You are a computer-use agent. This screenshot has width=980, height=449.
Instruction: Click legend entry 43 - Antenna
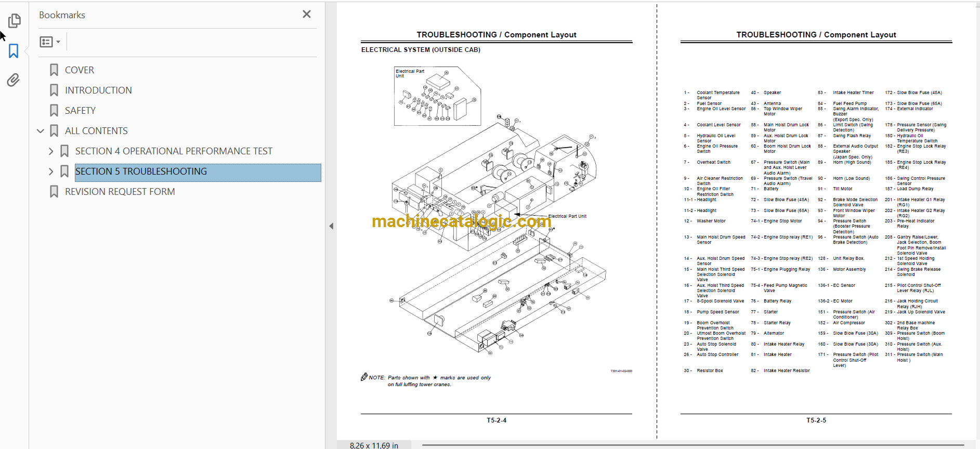pyautogui.click(x=766, y=103)
